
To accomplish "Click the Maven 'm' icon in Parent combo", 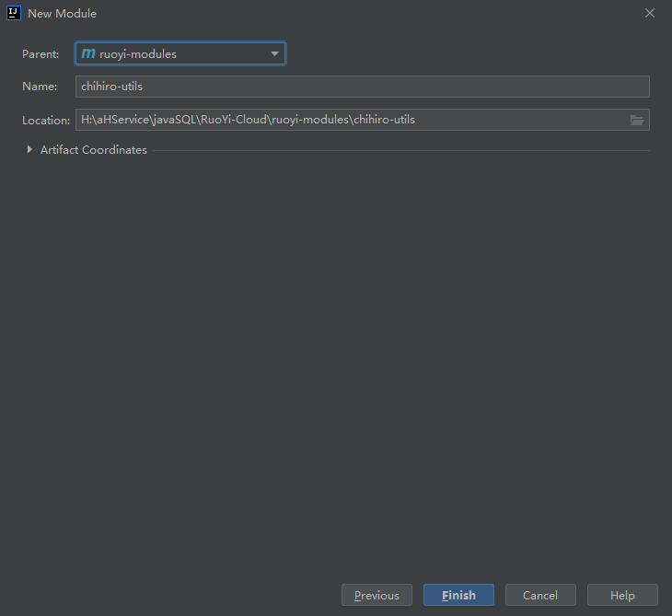I will 88,53.
